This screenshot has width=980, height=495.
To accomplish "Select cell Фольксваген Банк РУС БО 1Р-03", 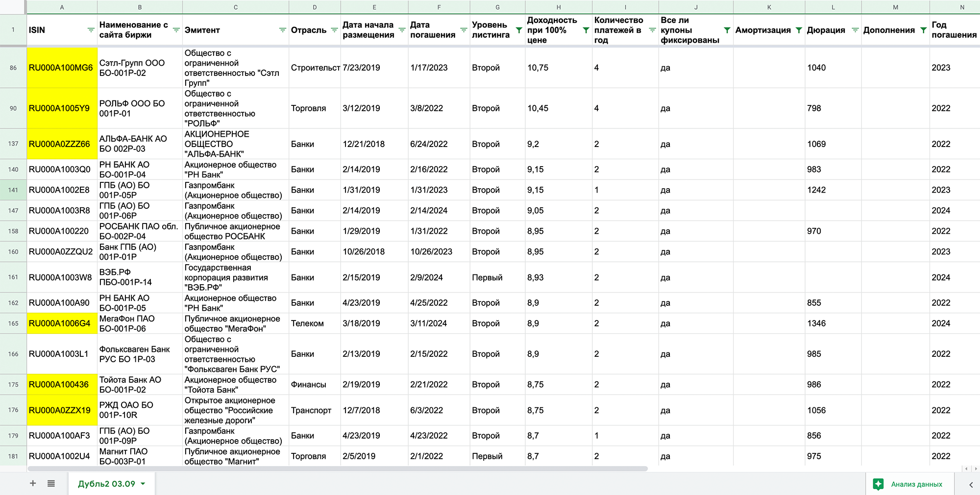I will (x=140, y=354).
